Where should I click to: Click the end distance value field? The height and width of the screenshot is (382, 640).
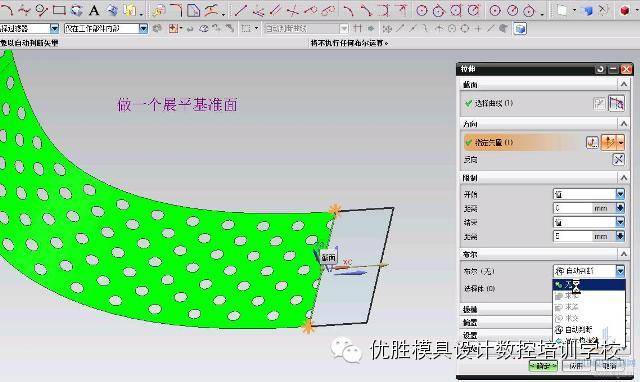(x=573, y=236)
